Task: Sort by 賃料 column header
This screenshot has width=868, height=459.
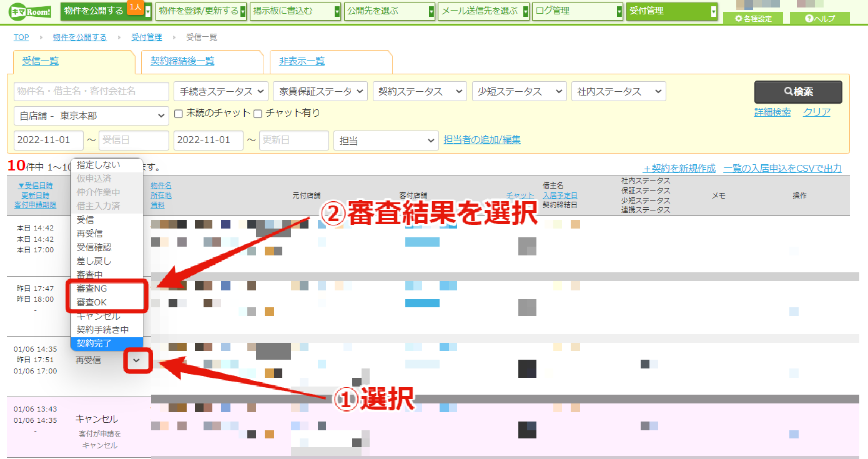Action: pos(157,205)
